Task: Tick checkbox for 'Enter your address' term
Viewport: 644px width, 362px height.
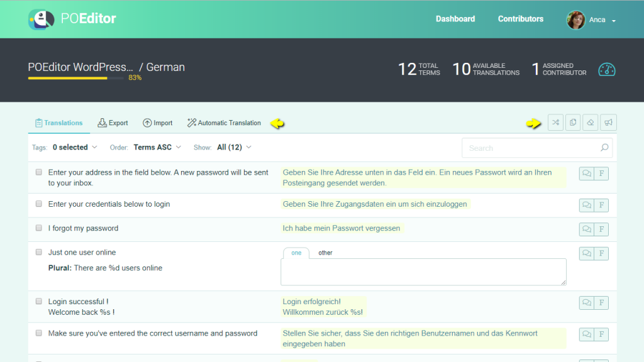Action: 38,172
